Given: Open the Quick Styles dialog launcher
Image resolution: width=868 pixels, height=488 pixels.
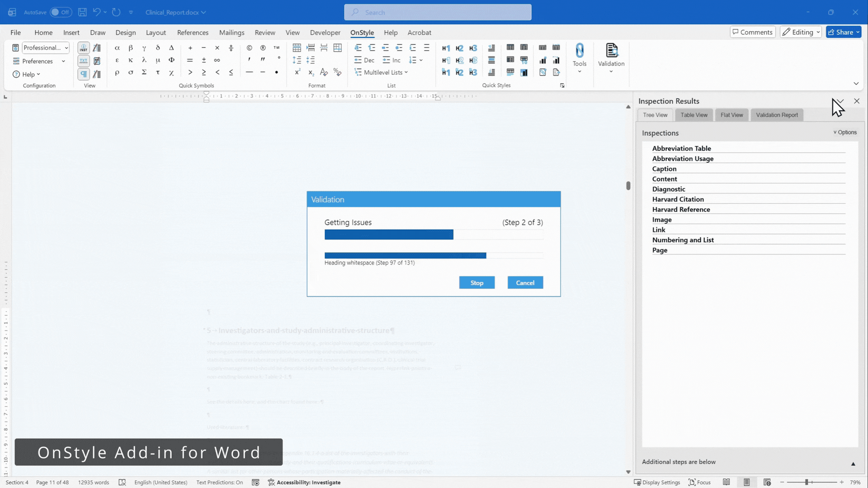Looking at the screenshot, I should pos(562,85).
